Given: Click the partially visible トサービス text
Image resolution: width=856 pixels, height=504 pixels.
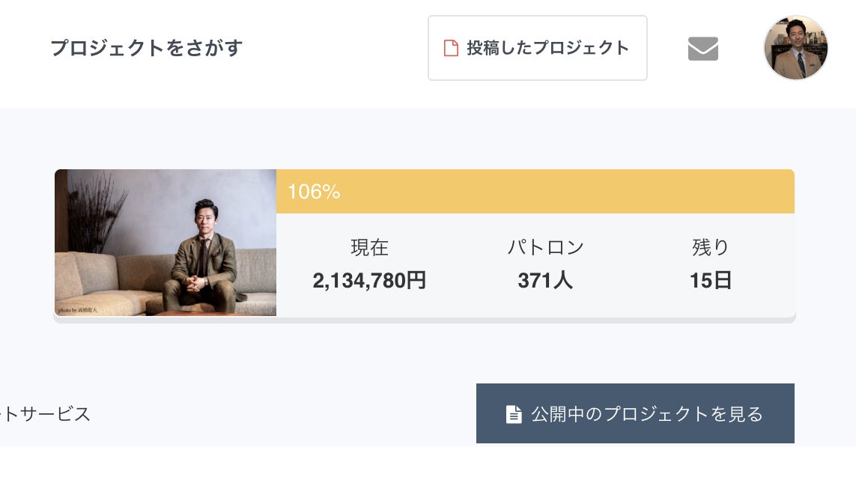Looking at the screenshot, I should click(46, 414).
